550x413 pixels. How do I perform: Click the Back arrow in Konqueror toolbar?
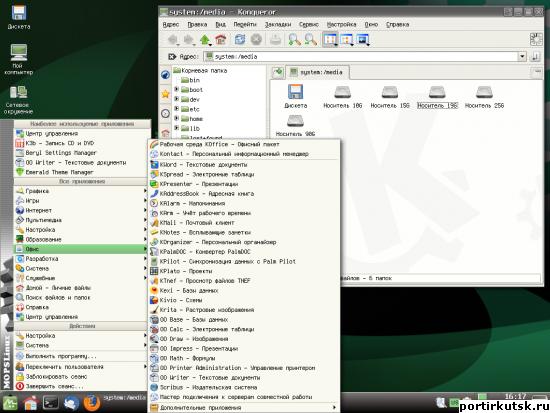tap(173, 39)
